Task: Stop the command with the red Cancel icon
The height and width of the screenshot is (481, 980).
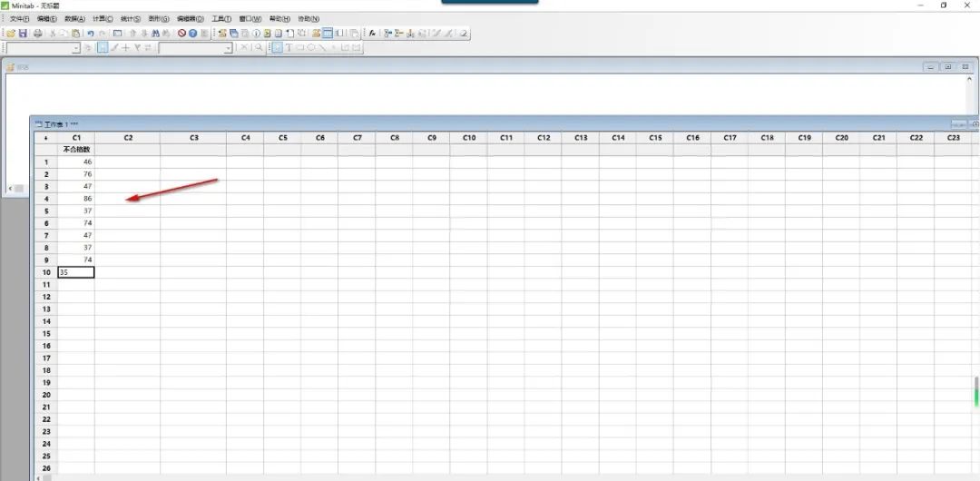Action: pos(181,34)
